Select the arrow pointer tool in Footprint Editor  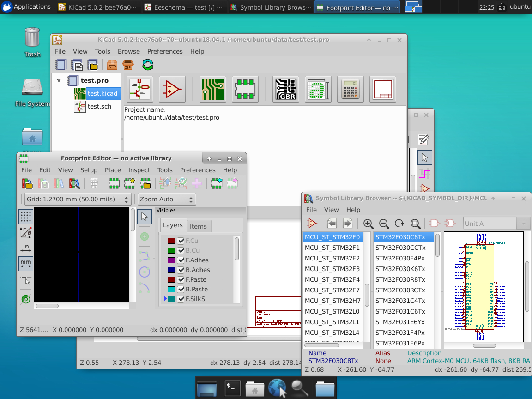[144, 217]
